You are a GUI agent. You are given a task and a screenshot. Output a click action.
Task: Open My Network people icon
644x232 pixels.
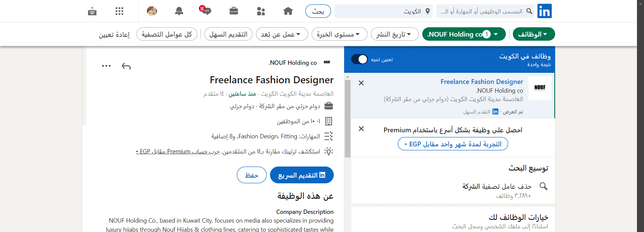click(261, 11)
